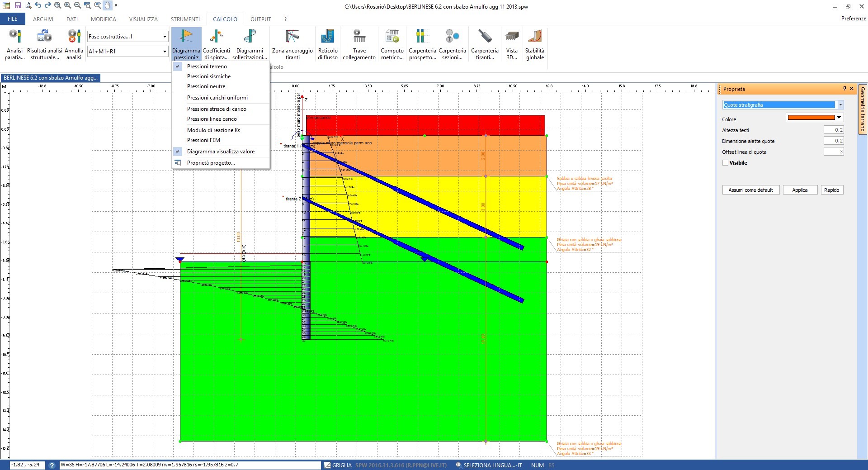Click the Reticolo di flusso icon
The height and width of the screenshot is (470, 868).
pyautogui.click(x=327, y=43)
